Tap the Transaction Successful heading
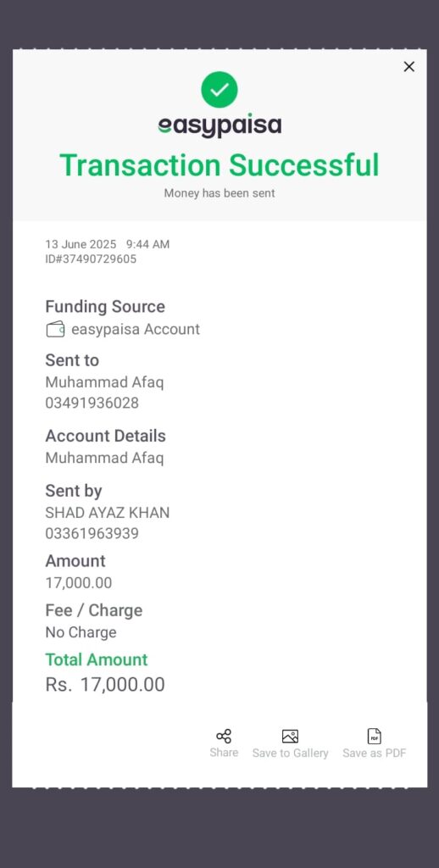Screen dimensions: 439x868 (219, 165)
